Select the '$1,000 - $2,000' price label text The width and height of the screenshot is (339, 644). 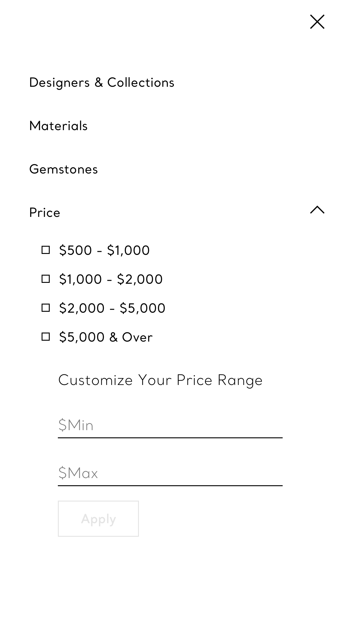click(x=111, y=279)
